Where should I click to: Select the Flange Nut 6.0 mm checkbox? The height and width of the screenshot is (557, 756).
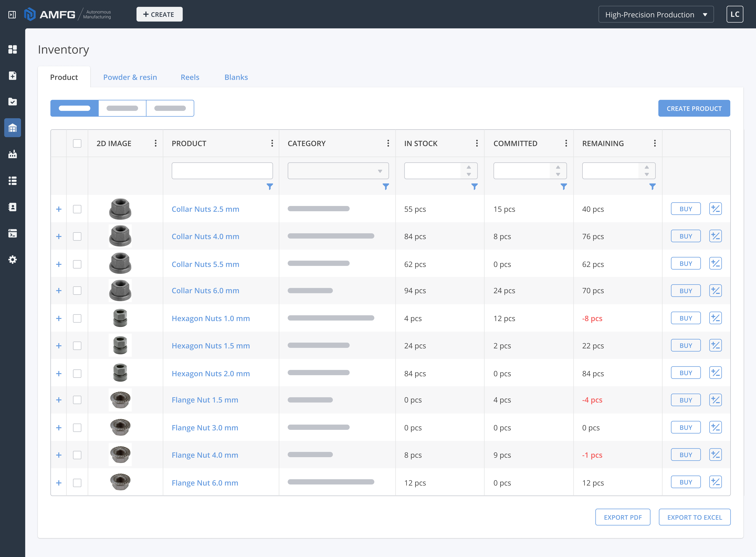(77, 483)
